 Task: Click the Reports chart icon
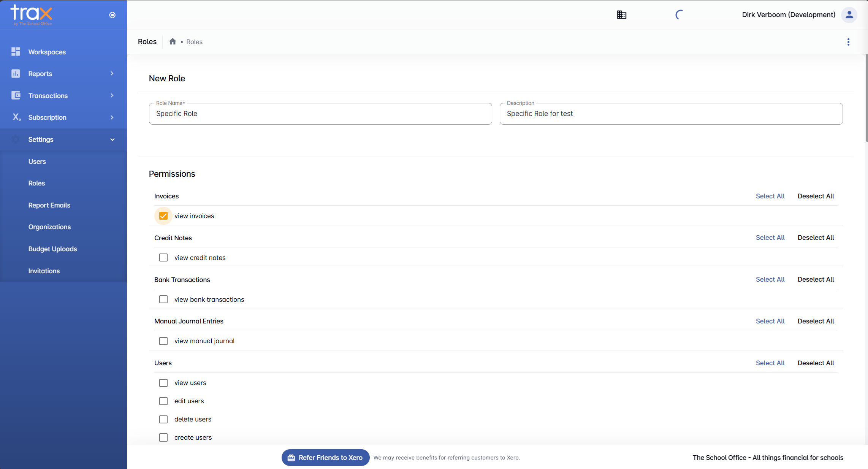[x=16, y=73]
